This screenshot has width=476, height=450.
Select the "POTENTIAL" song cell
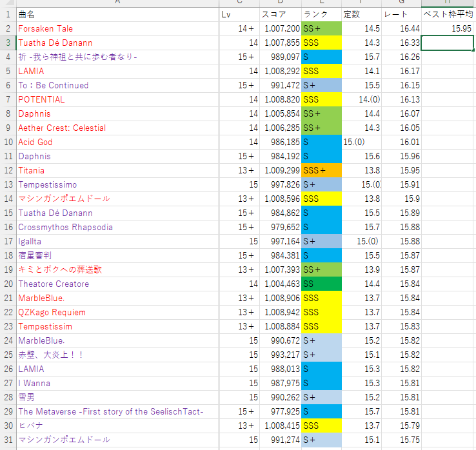(41, 99)
